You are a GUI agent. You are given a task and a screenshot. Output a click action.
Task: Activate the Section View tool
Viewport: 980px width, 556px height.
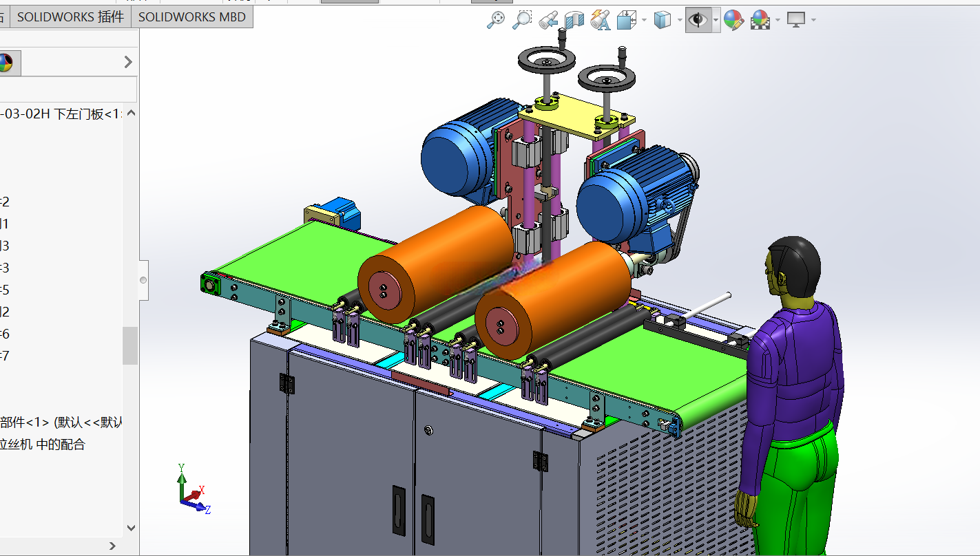pyautogui.click(x=574, y=21)
